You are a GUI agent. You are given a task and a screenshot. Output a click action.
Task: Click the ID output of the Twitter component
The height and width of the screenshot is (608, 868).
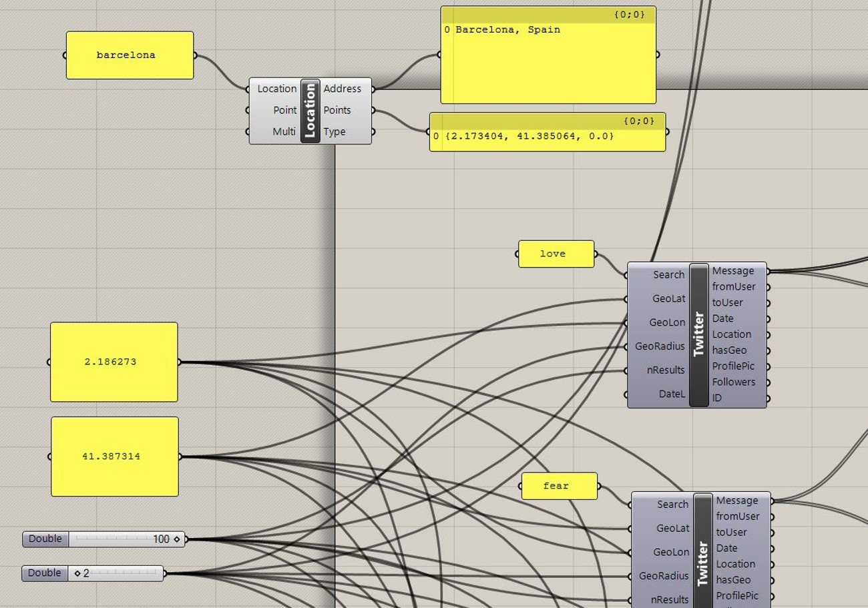coord(716,398)
